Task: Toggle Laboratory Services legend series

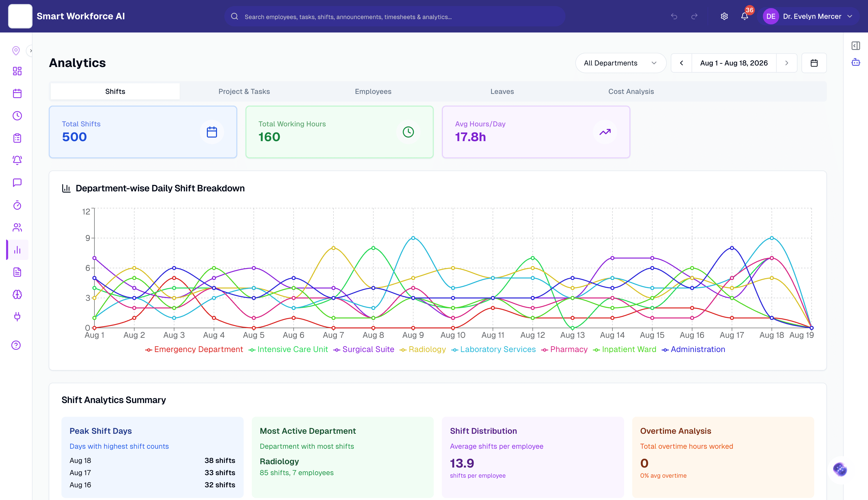Action: coord(493,349)
